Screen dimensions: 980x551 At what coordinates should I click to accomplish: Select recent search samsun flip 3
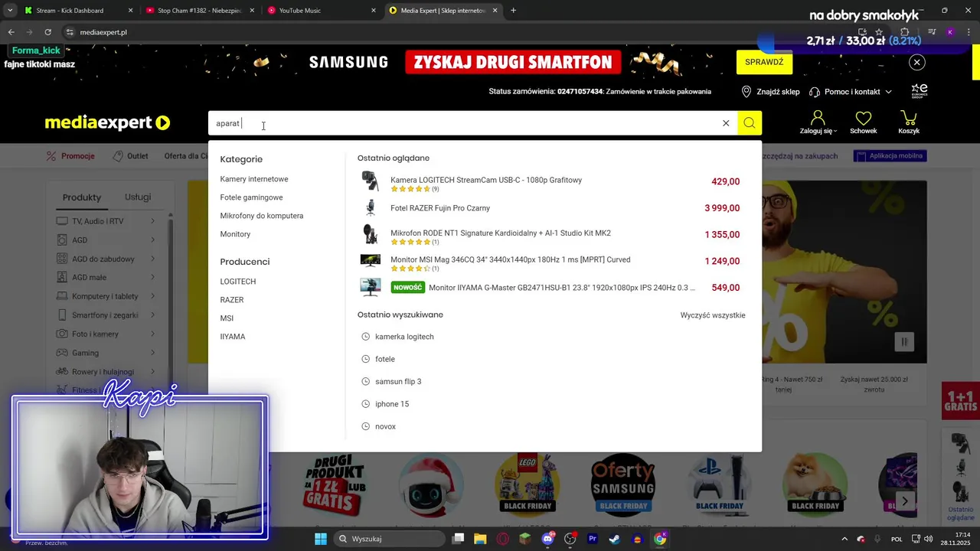click(398, 382)
